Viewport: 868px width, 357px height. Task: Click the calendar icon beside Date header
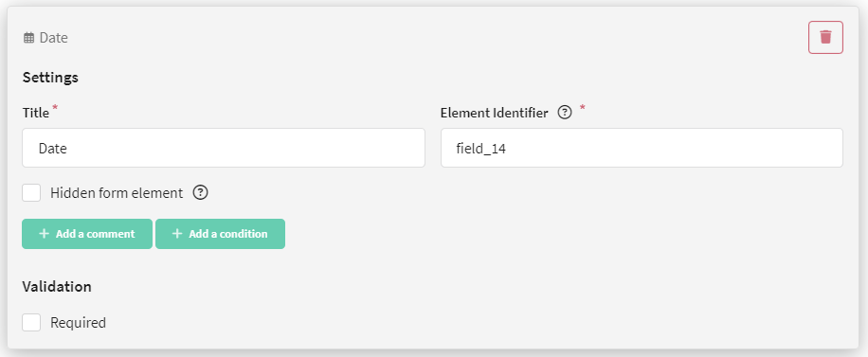click(28, 38)
